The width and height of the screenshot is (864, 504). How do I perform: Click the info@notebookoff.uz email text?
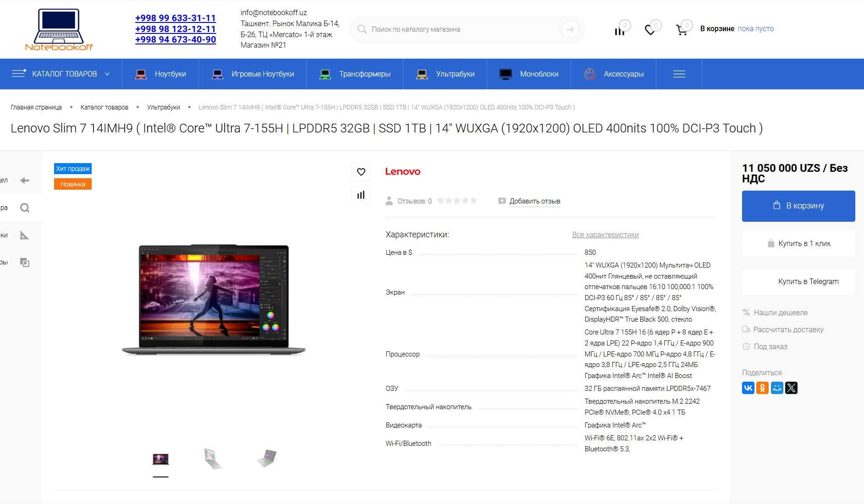[274, 13]
